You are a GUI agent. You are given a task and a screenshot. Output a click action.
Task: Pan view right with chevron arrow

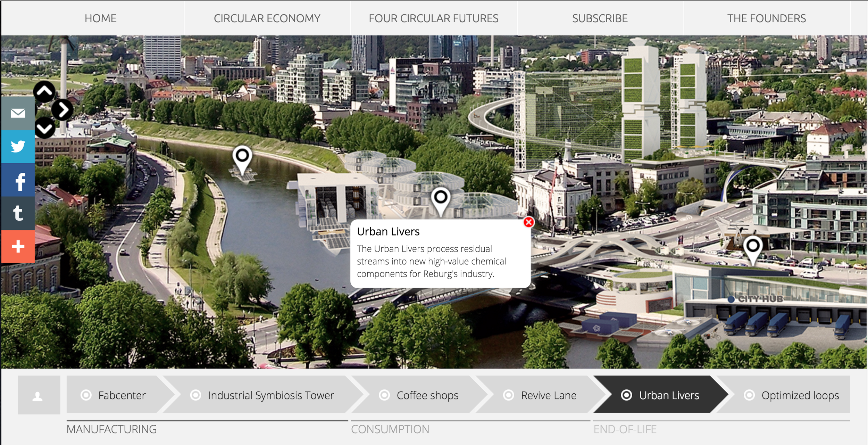(x=63, y=110)
